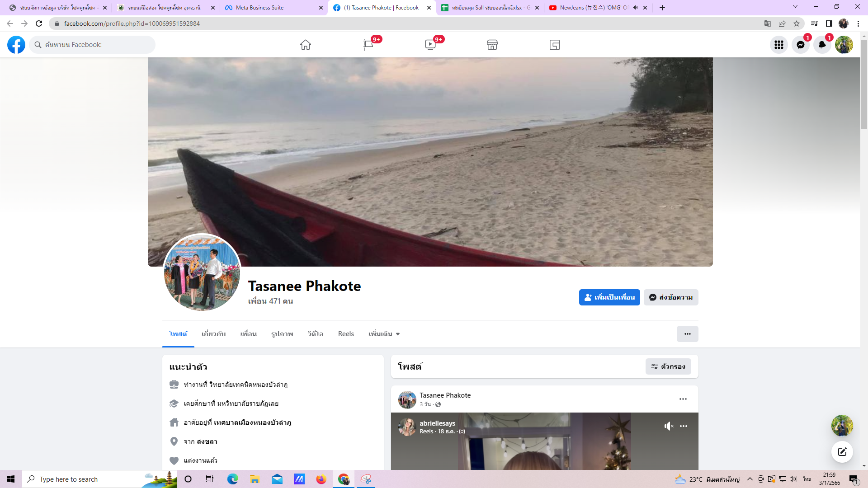Image resolution: width=868 pixels, height=488 pixels.
Task: Click the new message compose icon
Action: point(842,452)
